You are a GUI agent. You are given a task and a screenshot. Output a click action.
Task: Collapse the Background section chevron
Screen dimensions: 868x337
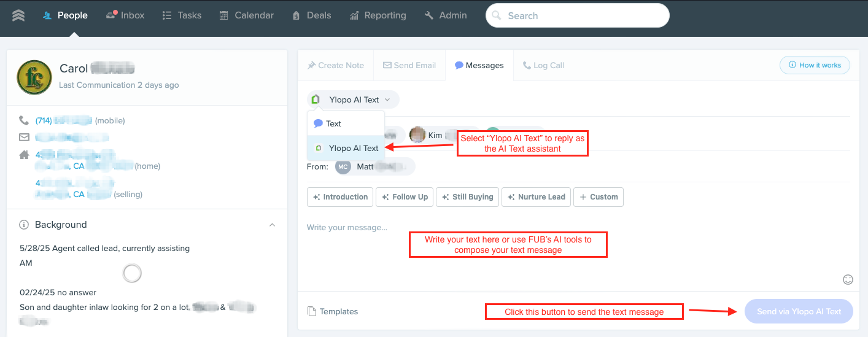273,225
